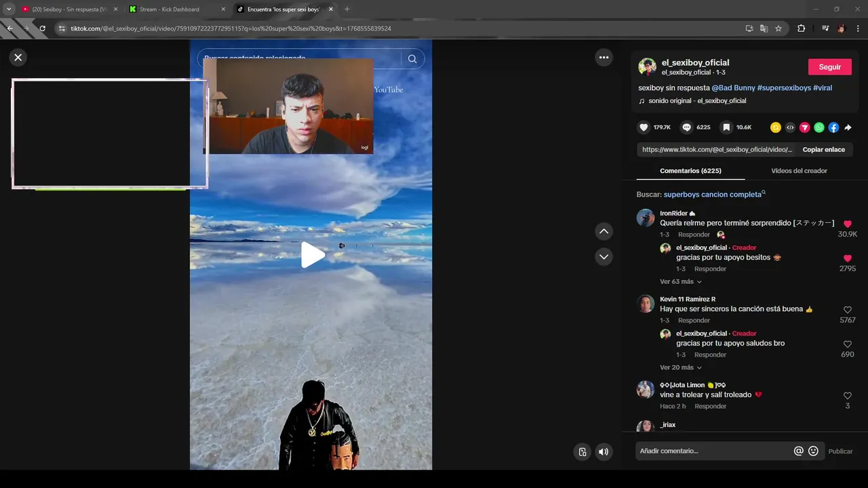Follow creator with the Seguir button

point(829,67)
